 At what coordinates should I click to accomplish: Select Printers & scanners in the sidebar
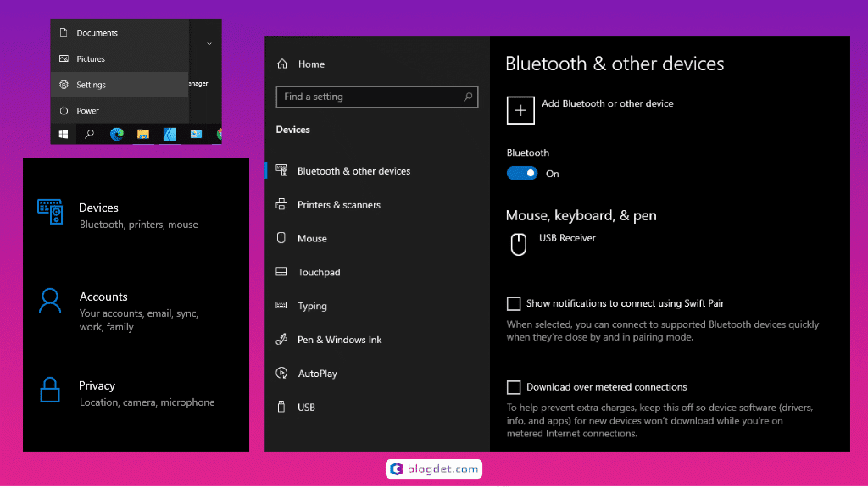coord(377,205)
